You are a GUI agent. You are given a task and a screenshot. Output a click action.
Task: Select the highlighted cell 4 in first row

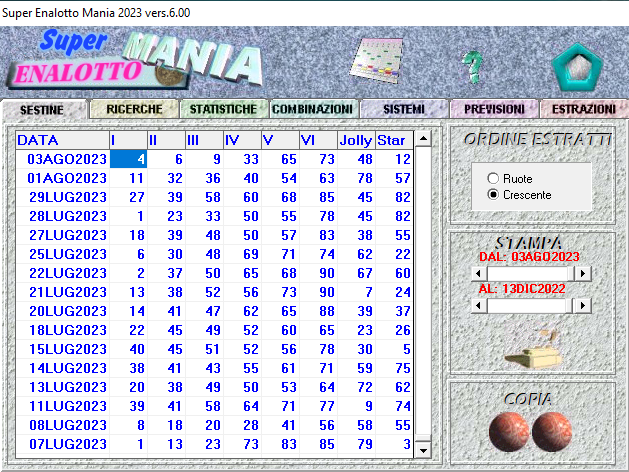click(128, 159)
